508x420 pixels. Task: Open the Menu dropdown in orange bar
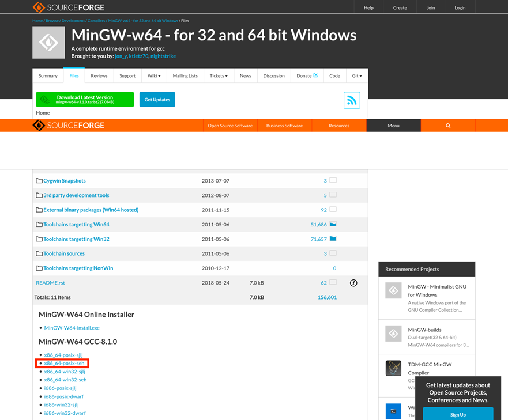click(394, 126)
